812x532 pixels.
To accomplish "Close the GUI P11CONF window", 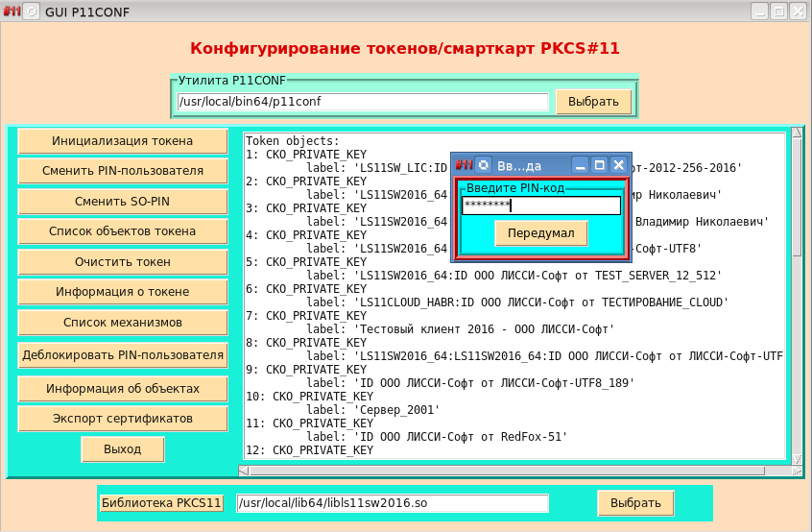I will (x=798, y=12).
